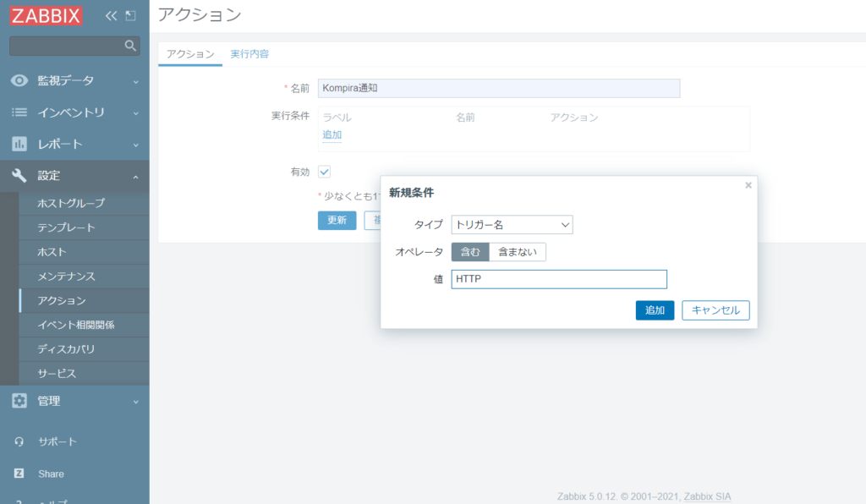Screen dimensions: 866x504
Task: Uncheck the 有効 checkbox
Action: (x=324, y=171)
